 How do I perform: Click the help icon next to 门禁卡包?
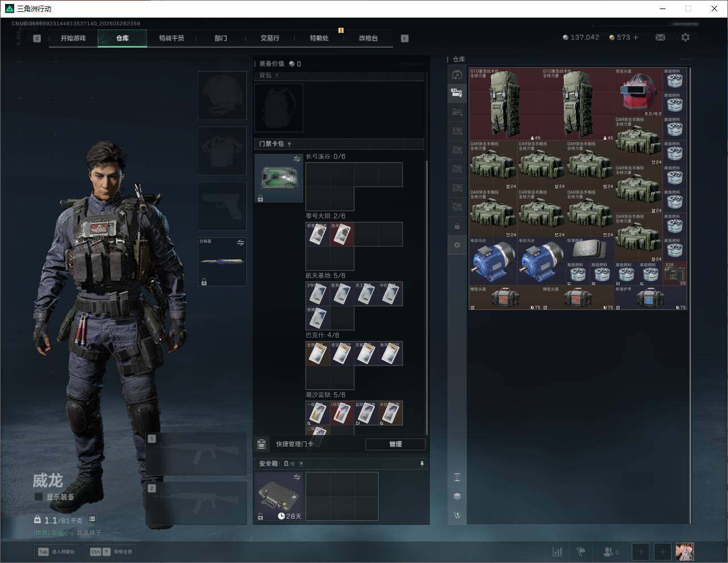tap(289, 144)
